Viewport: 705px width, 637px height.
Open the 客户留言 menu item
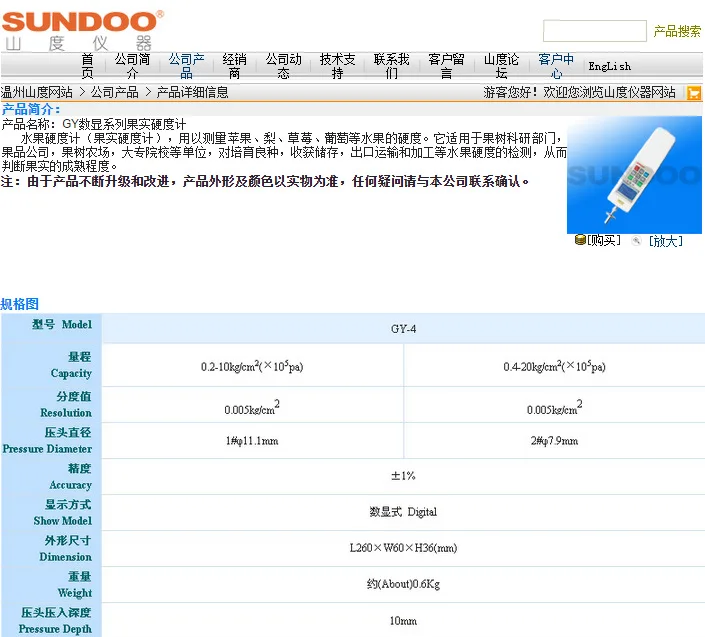(446, 66)
